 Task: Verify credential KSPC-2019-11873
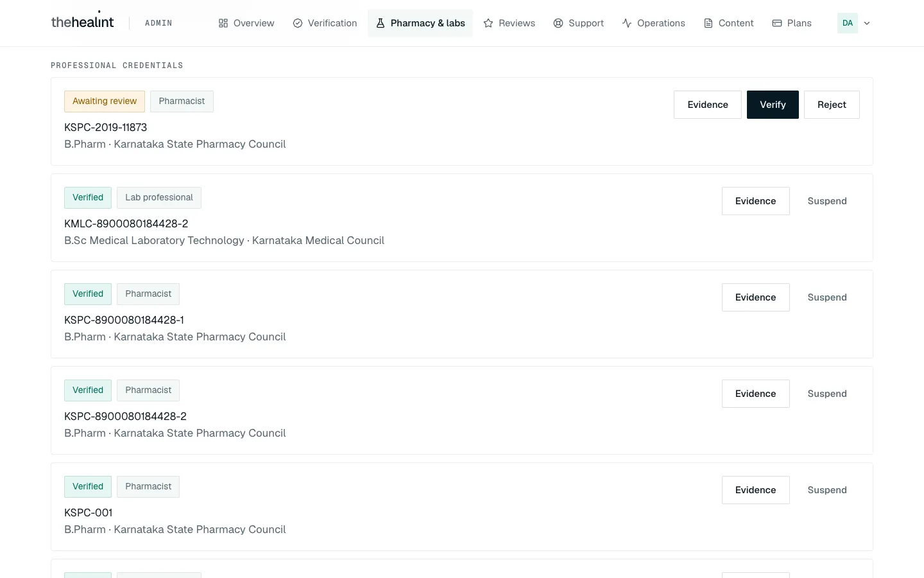773,105
